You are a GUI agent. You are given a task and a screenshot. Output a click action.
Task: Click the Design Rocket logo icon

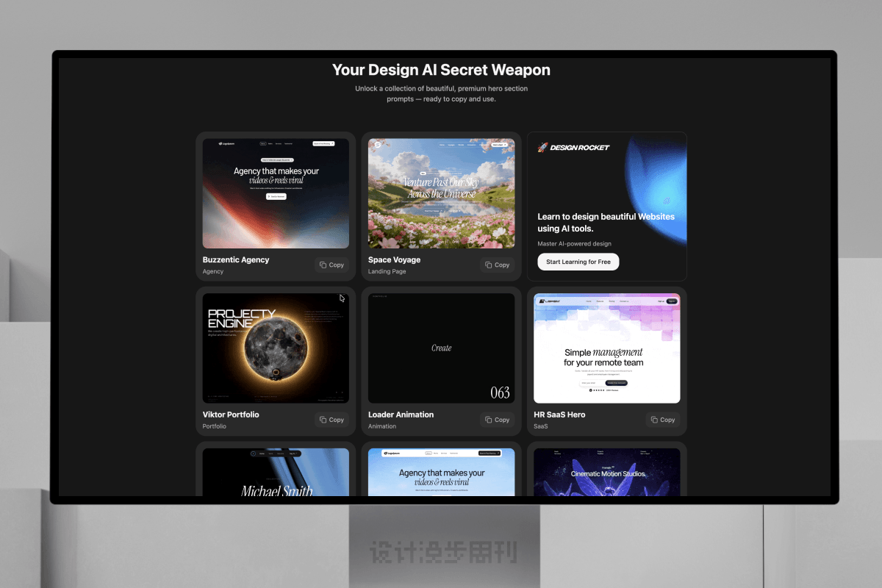pyautogui.click(x=542, y=148)
